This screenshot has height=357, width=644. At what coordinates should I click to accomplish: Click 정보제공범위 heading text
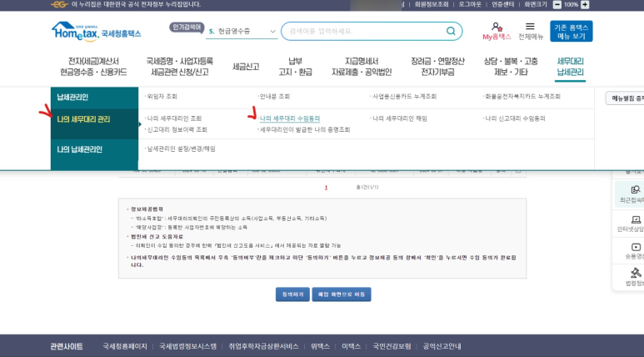pos(147,209)
